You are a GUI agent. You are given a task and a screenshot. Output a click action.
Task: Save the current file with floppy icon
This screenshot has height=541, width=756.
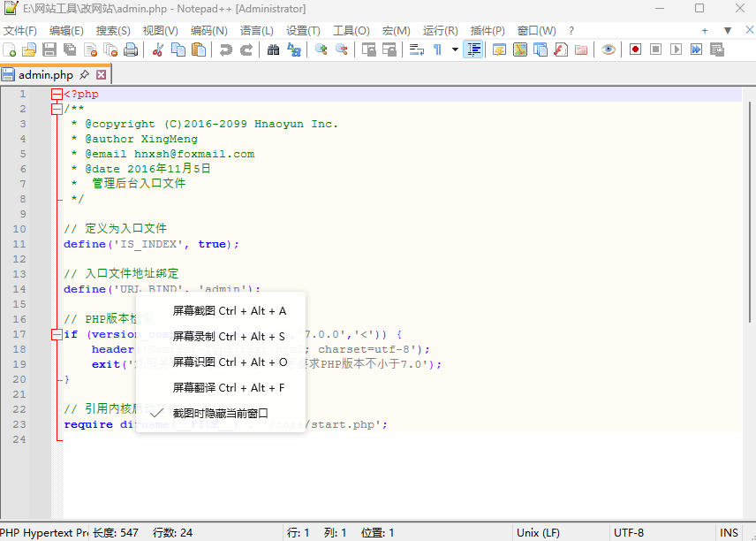(x=49, y=50)
